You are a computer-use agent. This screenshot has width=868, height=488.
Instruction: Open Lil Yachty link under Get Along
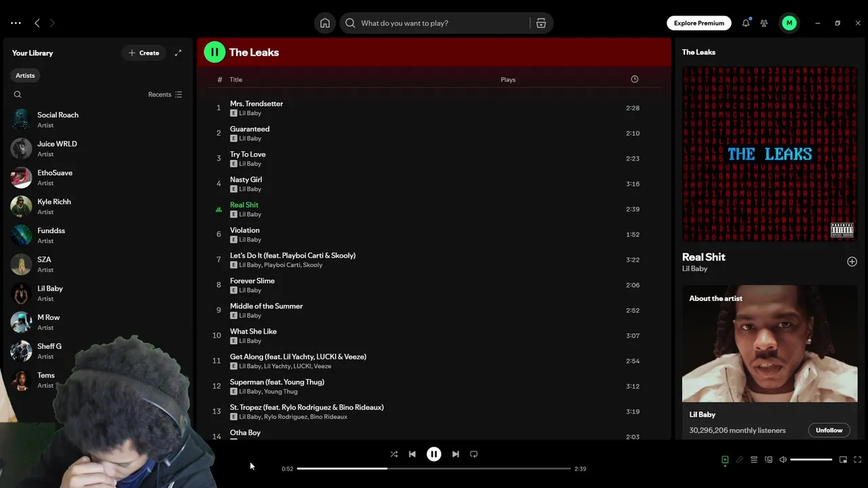tap(277, 367)
